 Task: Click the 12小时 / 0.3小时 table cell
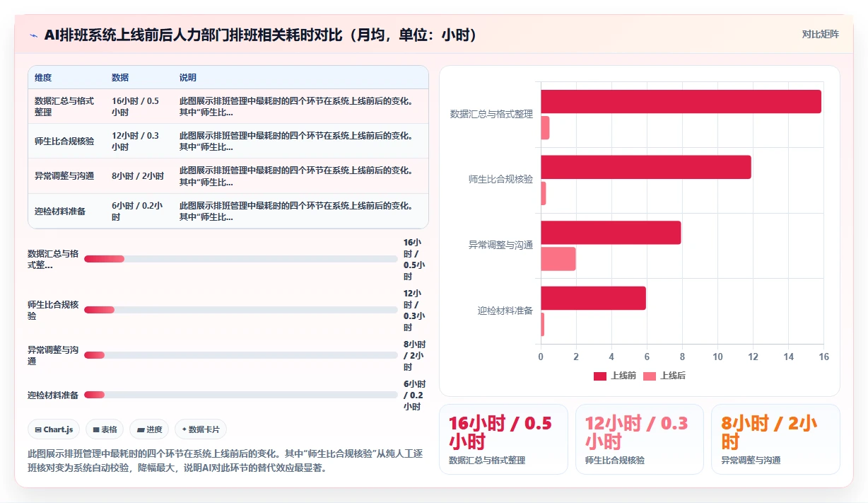point(139,141)
